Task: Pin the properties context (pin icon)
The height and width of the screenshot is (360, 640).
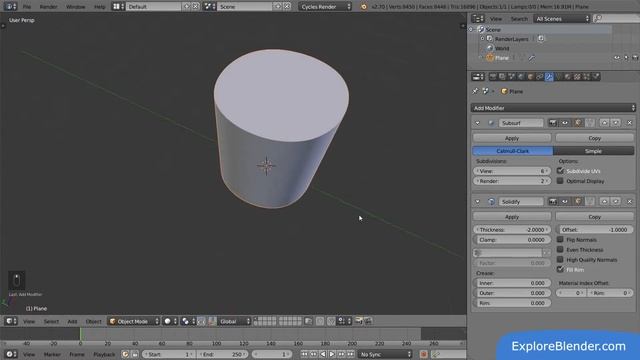Action: pyautogui.click(x=475, y=91)
